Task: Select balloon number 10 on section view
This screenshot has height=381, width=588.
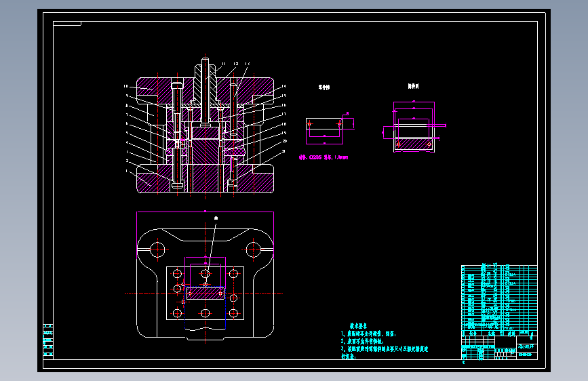Action: tap(126, 86)
